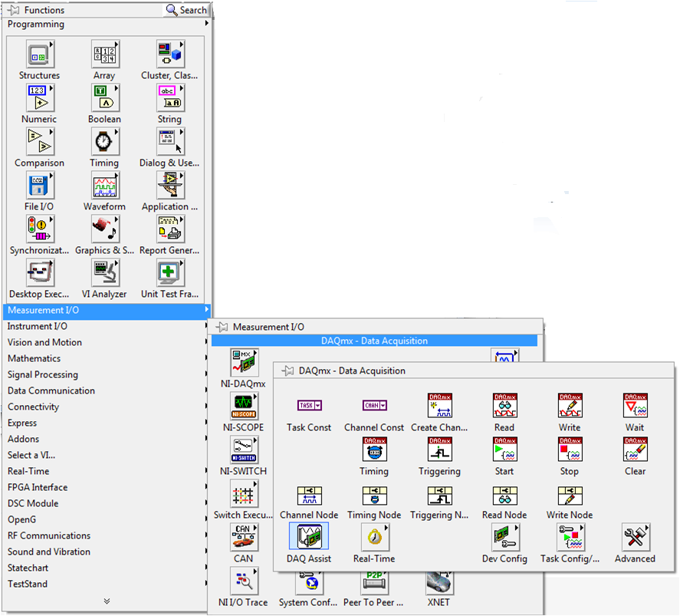
Task: Open the Array functions palette
Action: pyautogui.click(x=104, y=54)
